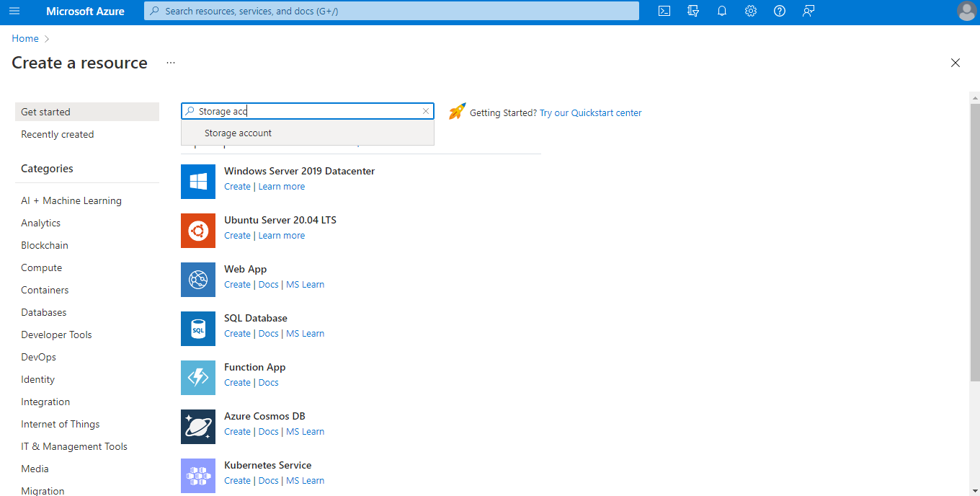This screenshot has width=980, height=496.
Task: Create a Web App resource
Action: tap(237, 284)
